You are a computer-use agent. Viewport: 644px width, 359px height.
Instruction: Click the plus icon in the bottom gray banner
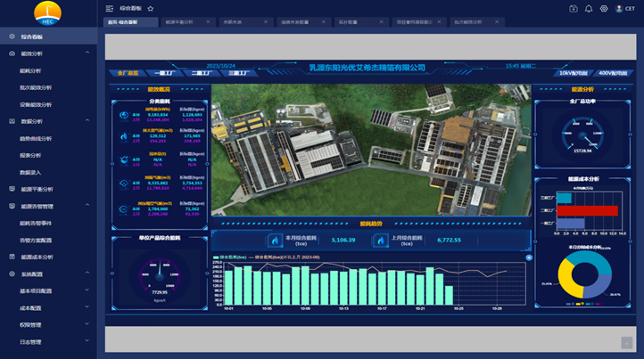click(x=627, y=343)
